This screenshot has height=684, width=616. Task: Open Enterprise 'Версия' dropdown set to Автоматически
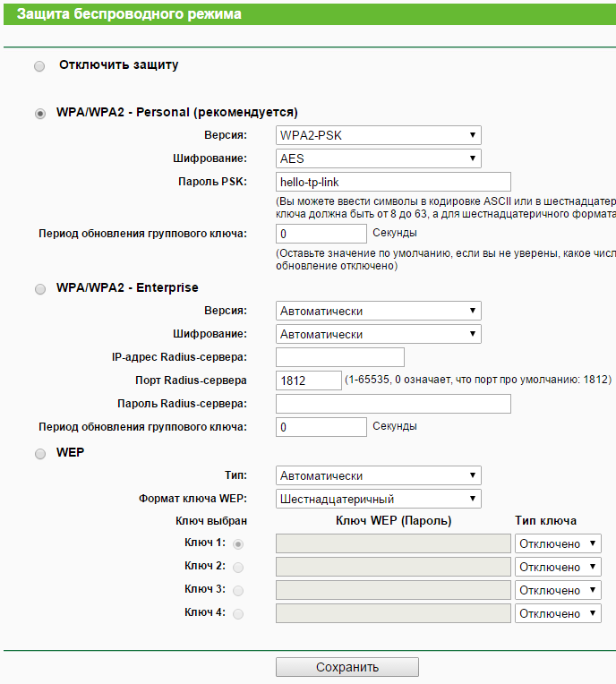tap(378, 311)
